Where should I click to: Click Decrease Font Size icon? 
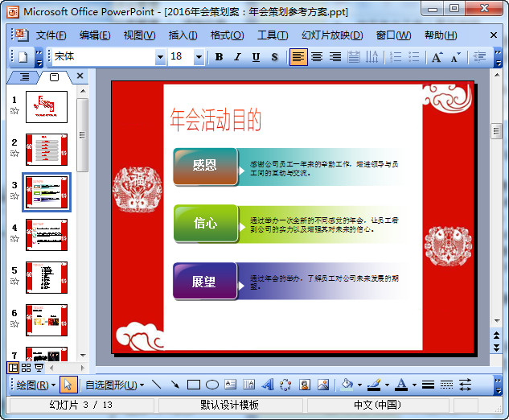(x=456, y=57)
